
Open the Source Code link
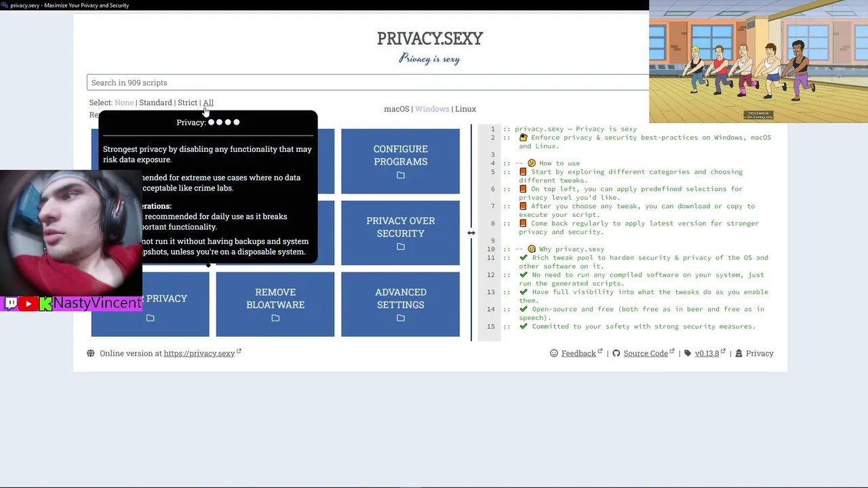pos(646,353)
